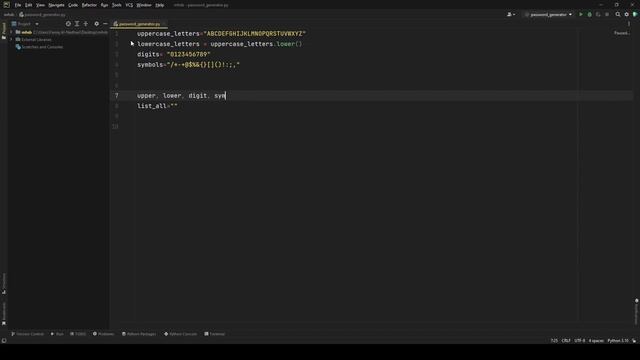Viewport: 640px width, 360px height.
Task: Click the rightmost green toolbar icon
Action: (x=635, y=15)
